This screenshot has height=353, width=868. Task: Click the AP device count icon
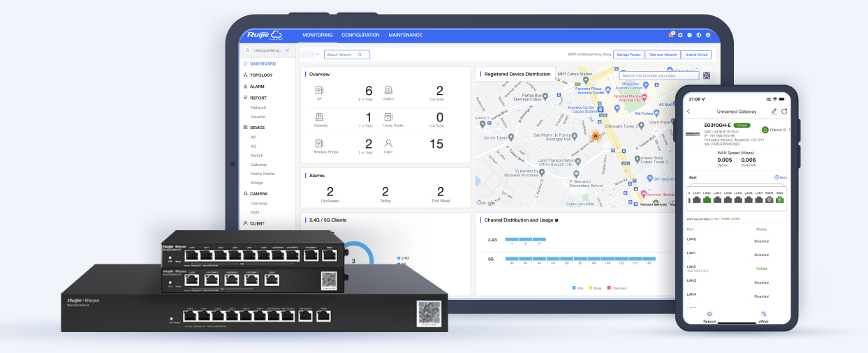[319, 91]
